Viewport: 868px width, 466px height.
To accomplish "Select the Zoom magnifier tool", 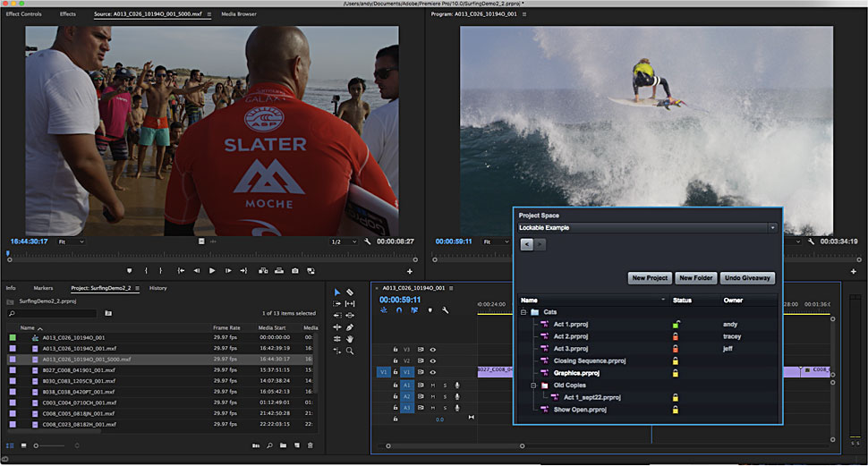I will coord(350,351).
